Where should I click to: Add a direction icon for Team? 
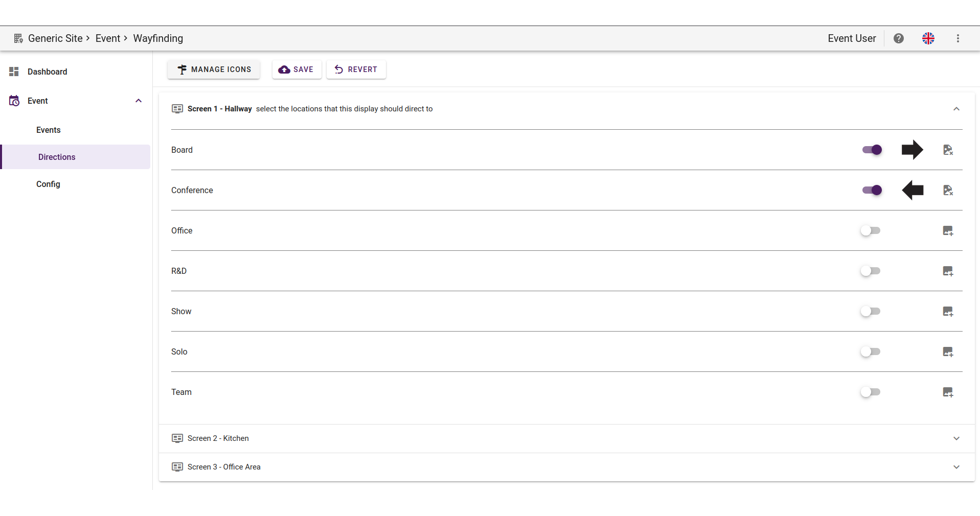point(948,392)
